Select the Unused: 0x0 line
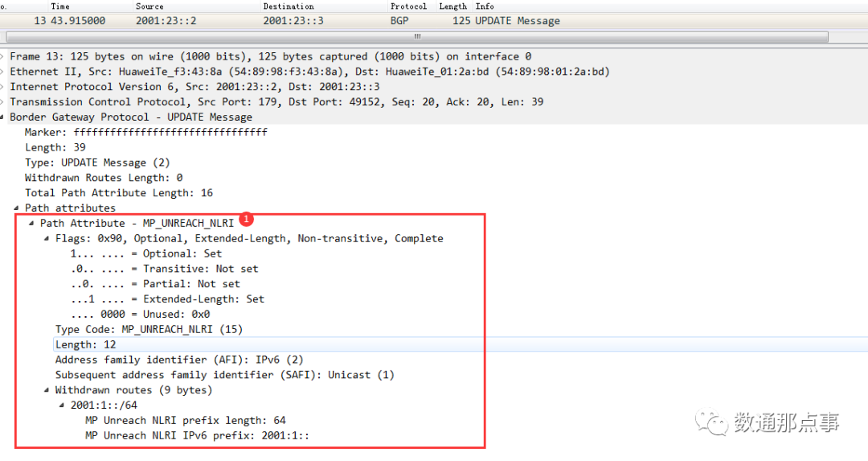The height and width of the screenshot is (461, 868). (141, 314)
